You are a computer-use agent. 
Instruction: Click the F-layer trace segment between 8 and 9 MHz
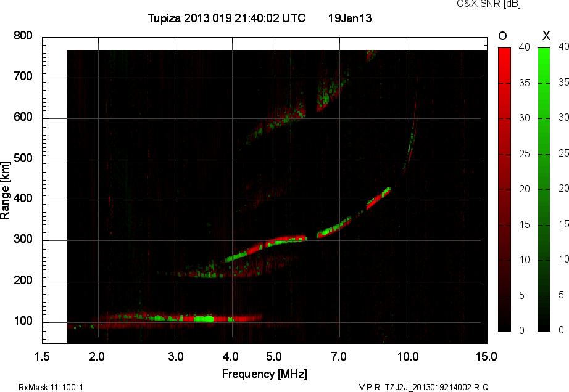378,198
